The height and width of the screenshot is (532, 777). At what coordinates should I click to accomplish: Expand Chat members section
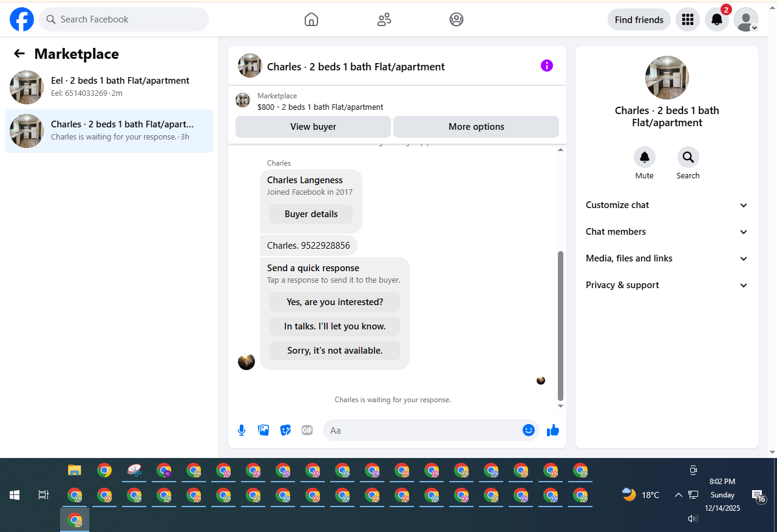tap(667, 232)
